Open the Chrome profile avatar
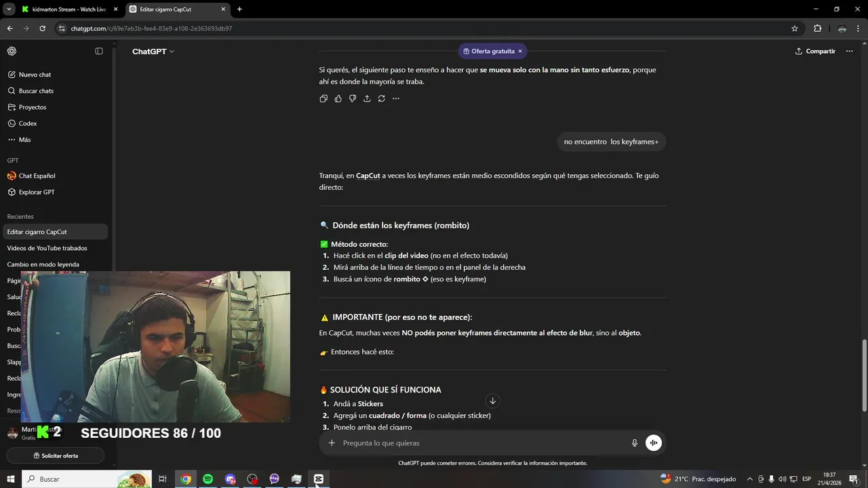Screen dimensions: 868x488 pos(842,28)
